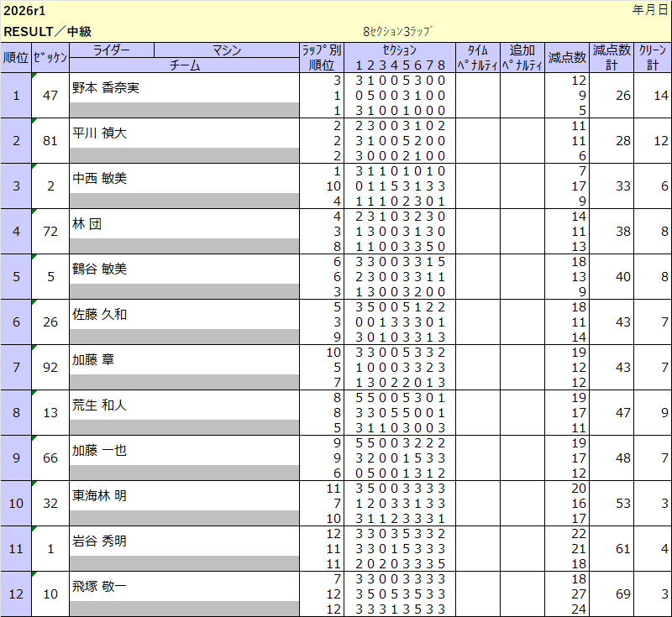The height and width of the screenshot is (617, 672).
Task: Select the チーム header cell
Action: [x=184, y=65]
